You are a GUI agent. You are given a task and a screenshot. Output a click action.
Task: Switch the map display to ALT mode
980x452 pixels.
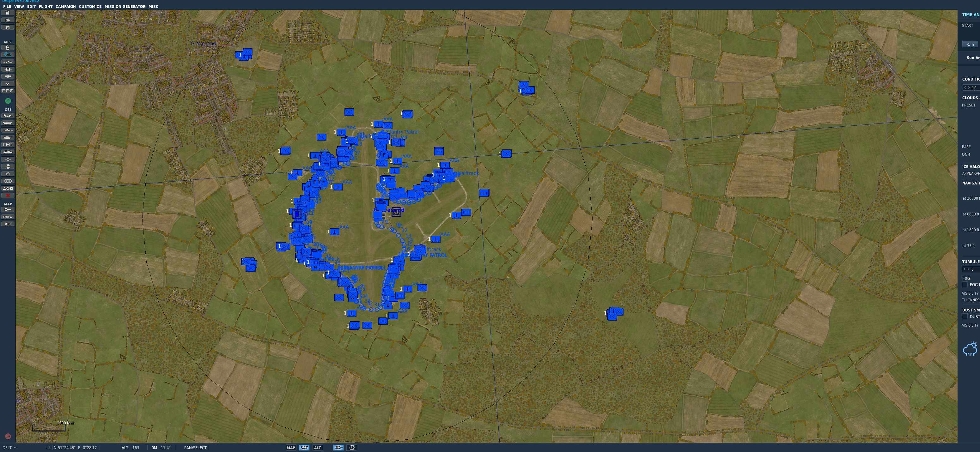(x=317, y=448)
